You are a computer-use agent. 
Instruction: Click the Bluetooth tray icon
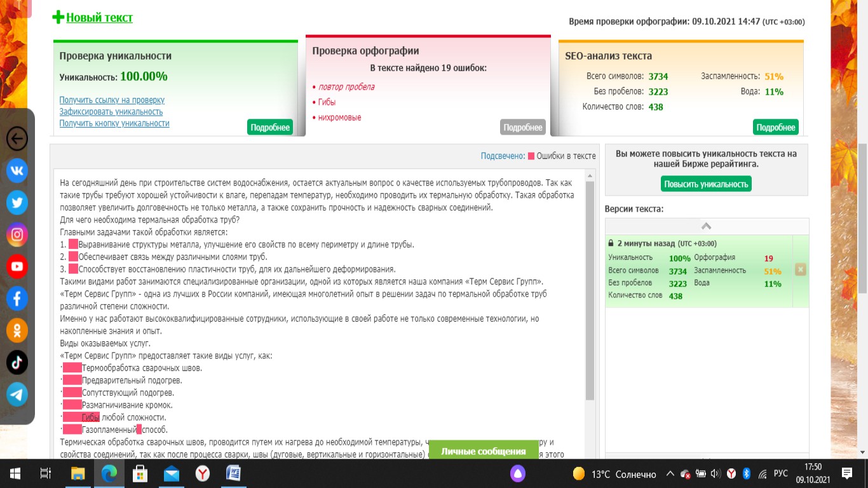coord(747,473)
